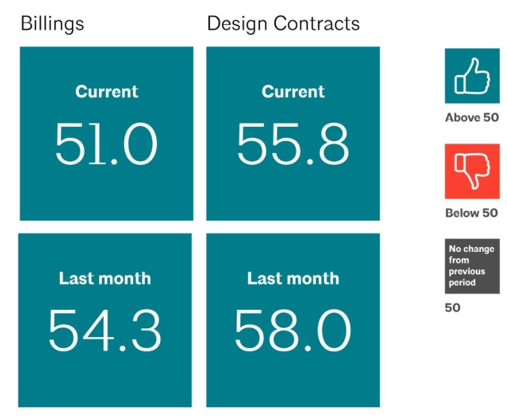Image resolution: width=507 pixels, height=420 pixels.
Task: Open the Billings current month tile
Action: (106, 191)
